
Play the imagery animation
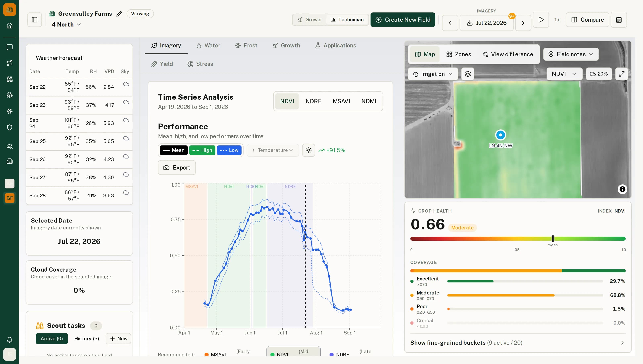point(541,20)
